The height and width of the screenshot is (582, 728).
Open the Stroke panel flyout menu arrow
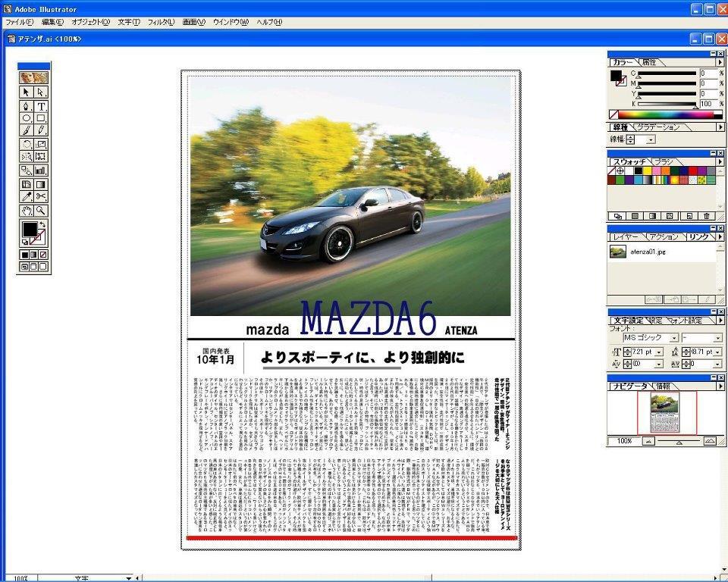720,127
